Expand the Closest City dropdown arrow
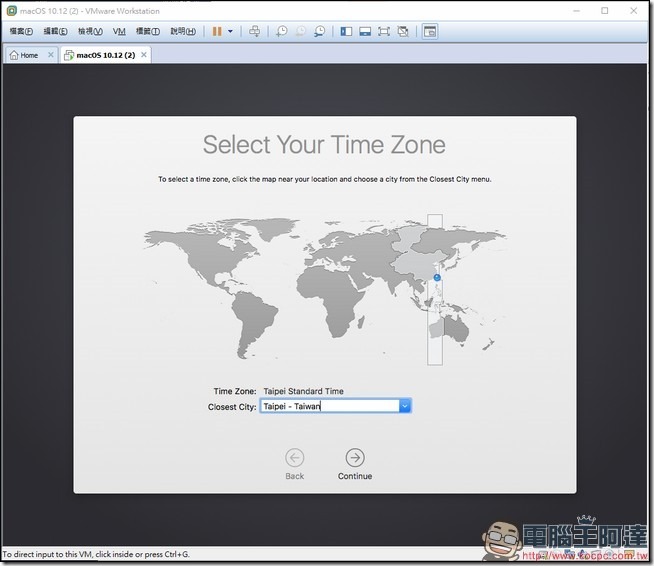The width and height of the screenshot is (654, 566). pyautogui.click(x=405, y=406)
